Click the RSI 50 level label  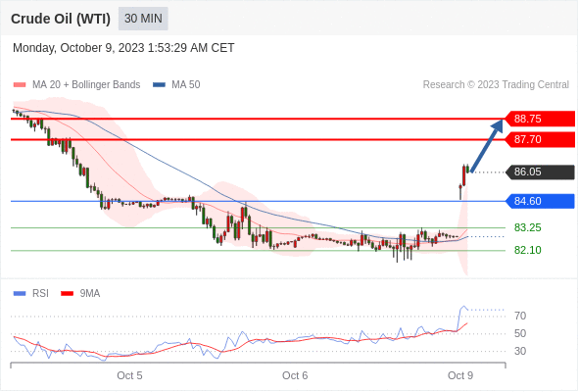(x=520, y=333)
